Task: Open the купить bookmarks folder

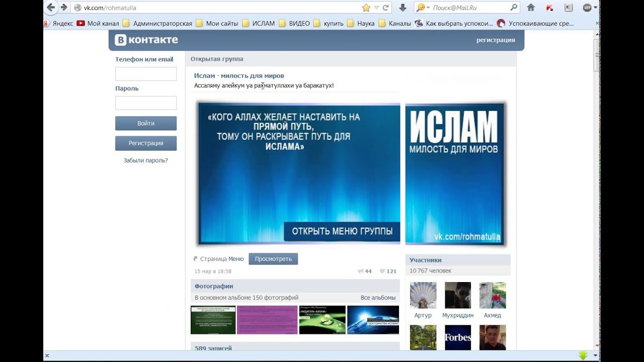Action: 329,23
